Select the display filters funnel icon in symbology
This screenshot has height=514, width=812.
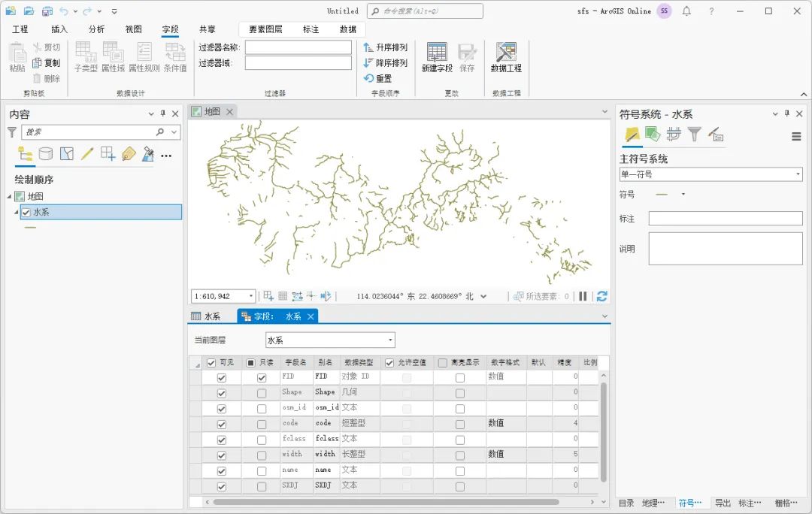click(x=695, y=135)
